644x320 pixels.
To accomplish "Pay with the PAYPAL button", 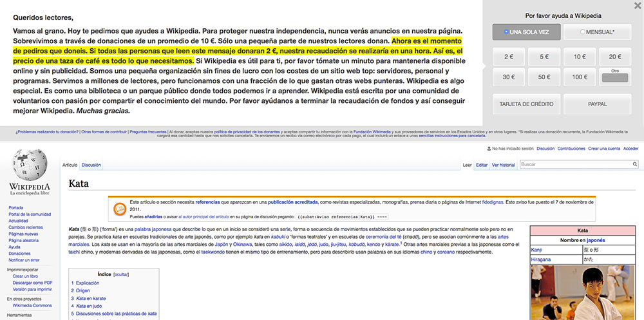I will pos(597,104).
